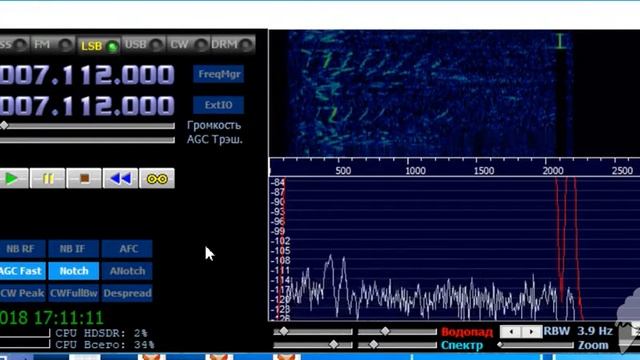Toggle the Despread function
The image size is (640, 360).
127,293
